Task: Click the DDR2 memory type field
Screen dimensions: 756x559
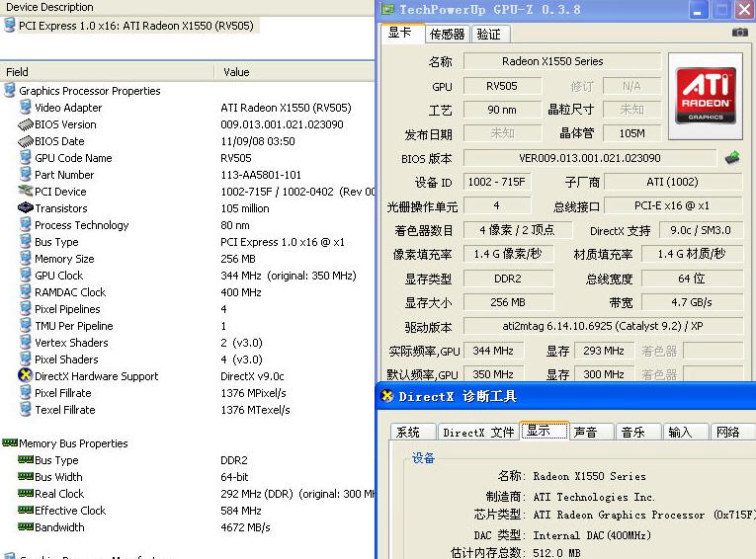Action: click(x=508, y=279)
